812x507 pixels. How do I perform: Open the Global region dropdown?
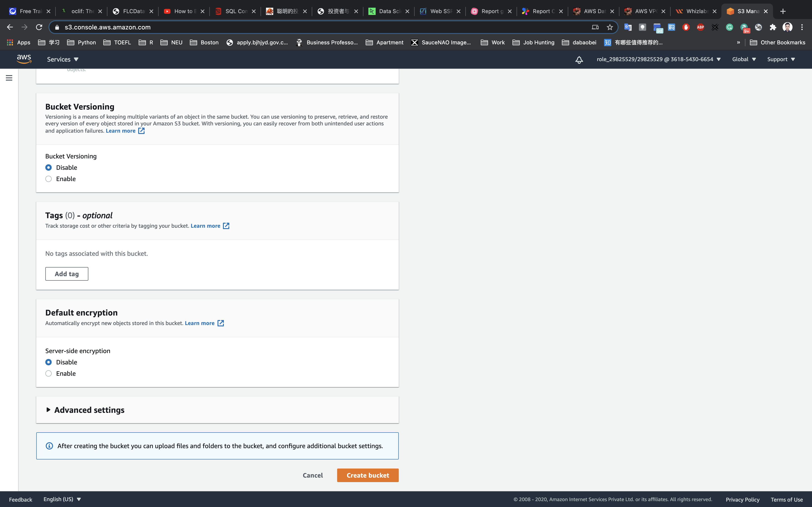click(744, 59)
